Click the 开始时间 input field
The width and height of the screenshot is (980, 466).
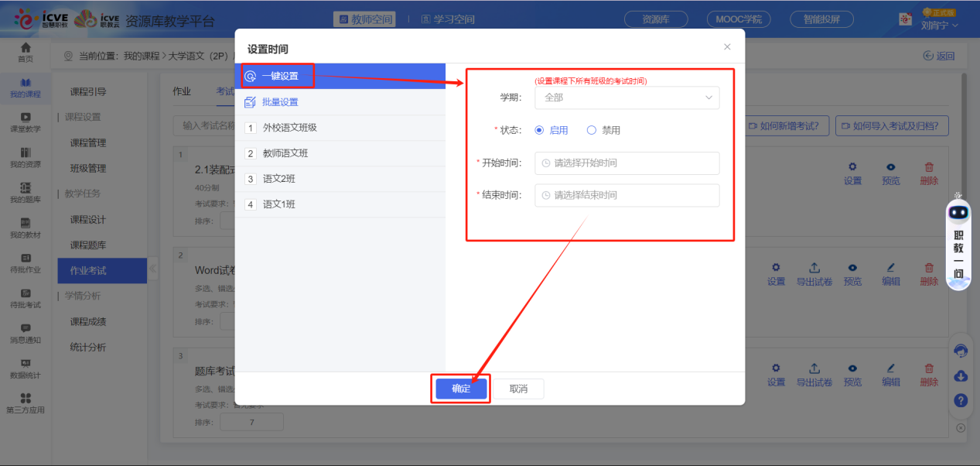point(627,163)
